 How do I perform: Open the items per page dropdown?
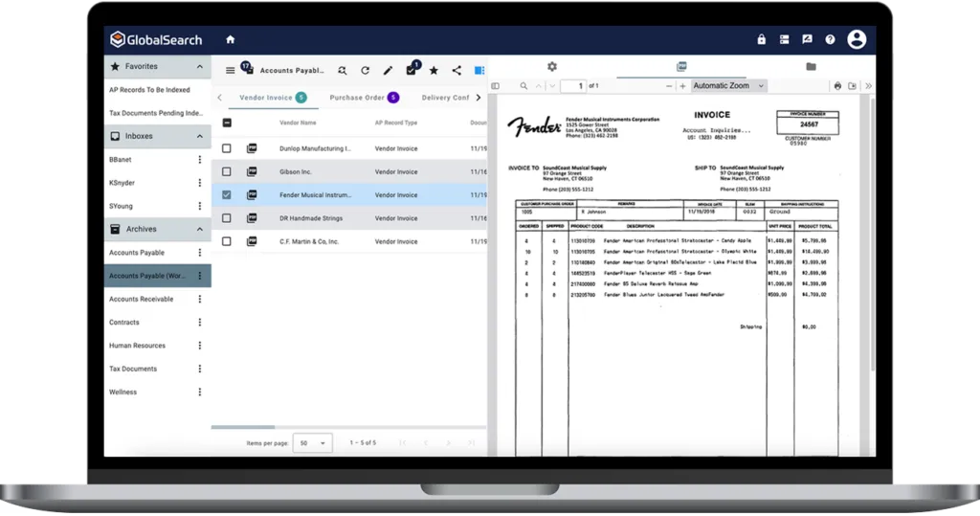click(313, 443)
